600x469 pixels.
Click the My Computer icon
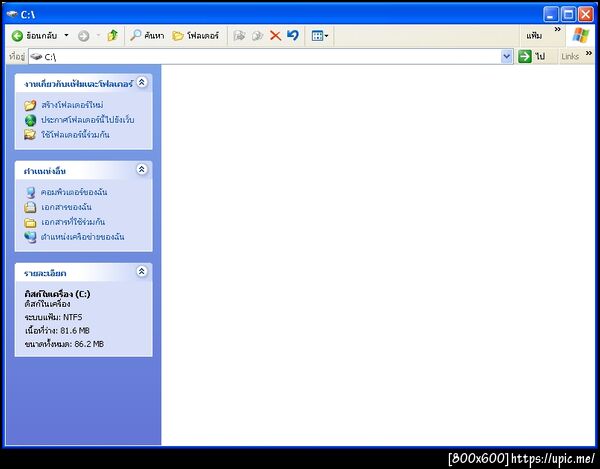(30, 192)
